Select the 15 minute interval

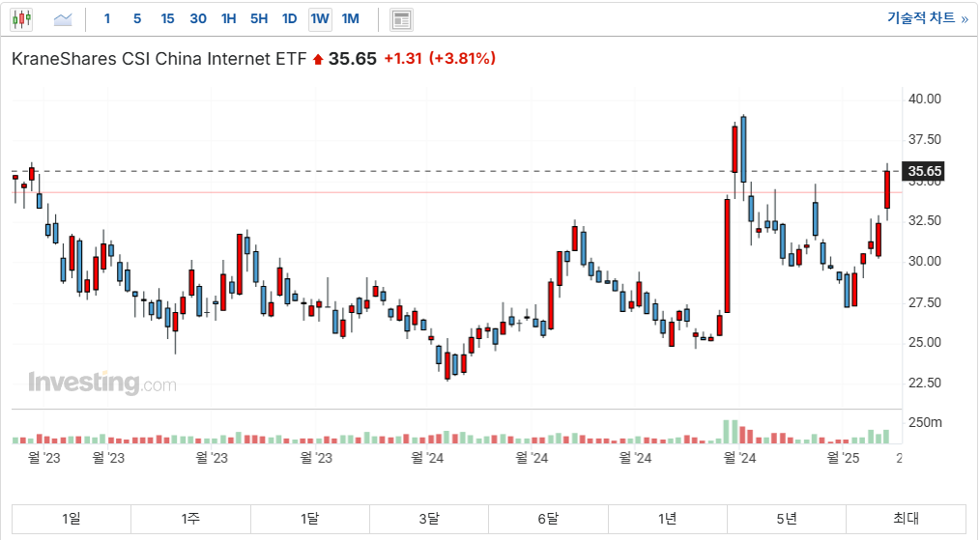tap(167, 18)
